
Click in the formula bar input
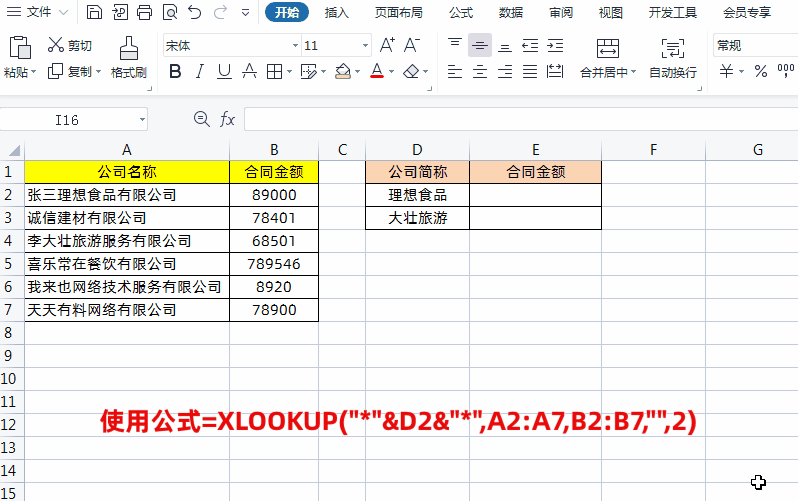pyautogui.click(x=521, y=119)
